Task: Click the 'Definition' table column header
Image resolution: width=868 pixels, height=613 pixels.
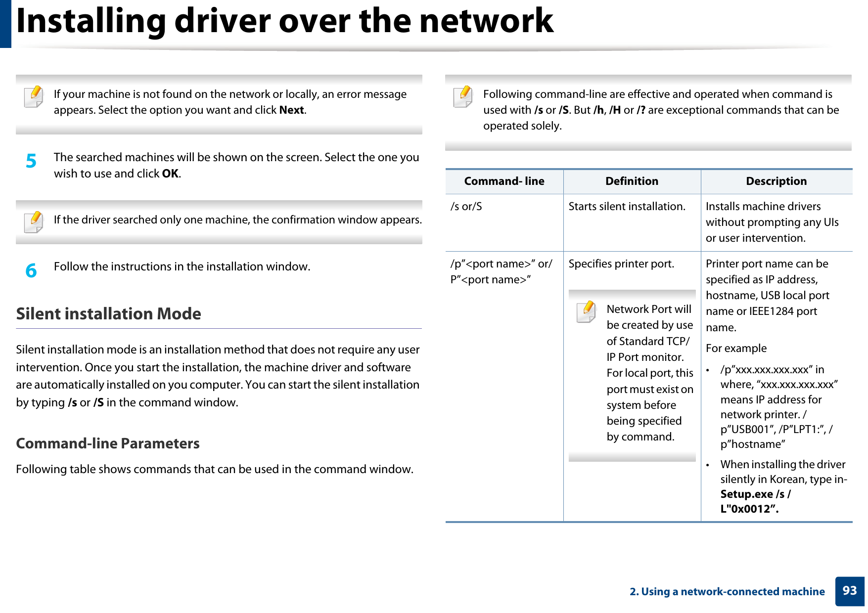Action: point(632,181)
